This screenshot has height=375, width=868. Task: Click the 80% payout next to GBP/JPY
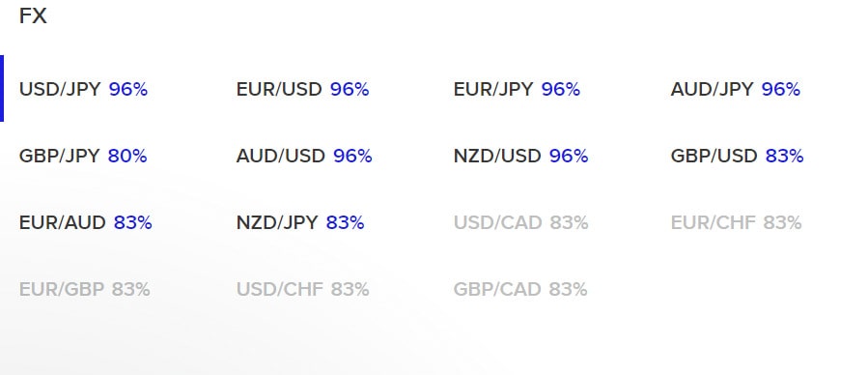(127, 157)
